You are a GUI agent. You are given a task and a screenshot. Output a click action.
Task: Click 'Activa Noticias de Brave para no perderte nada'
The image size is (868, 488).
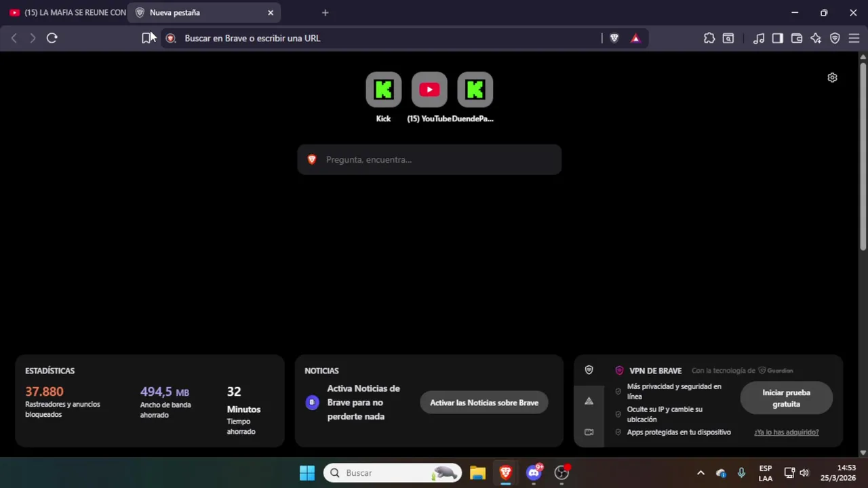pyautogui.click(x=363, y=403)
